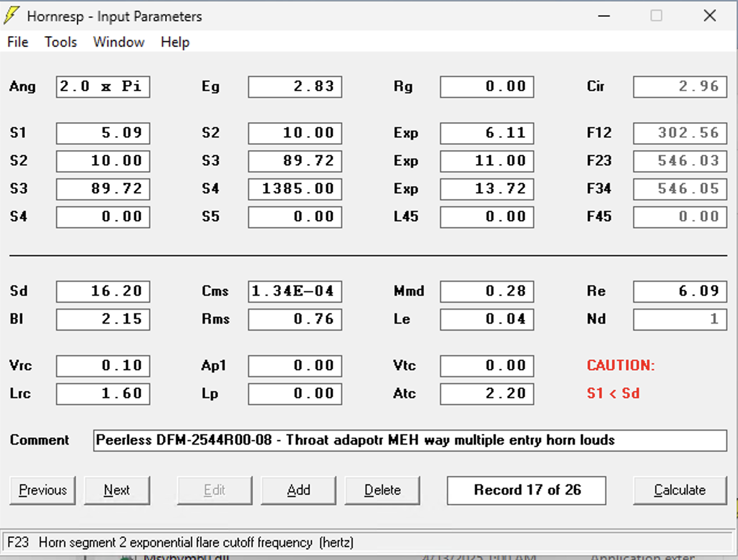Select the Mmd field value 0.28
738x560 pixels.
click(487, 292)
